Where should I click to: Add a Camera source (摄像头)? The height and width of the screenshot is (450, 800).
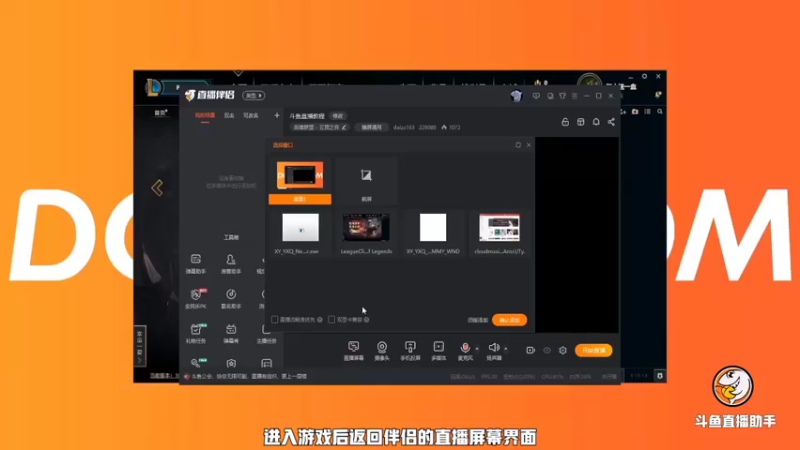click(382, 351)
